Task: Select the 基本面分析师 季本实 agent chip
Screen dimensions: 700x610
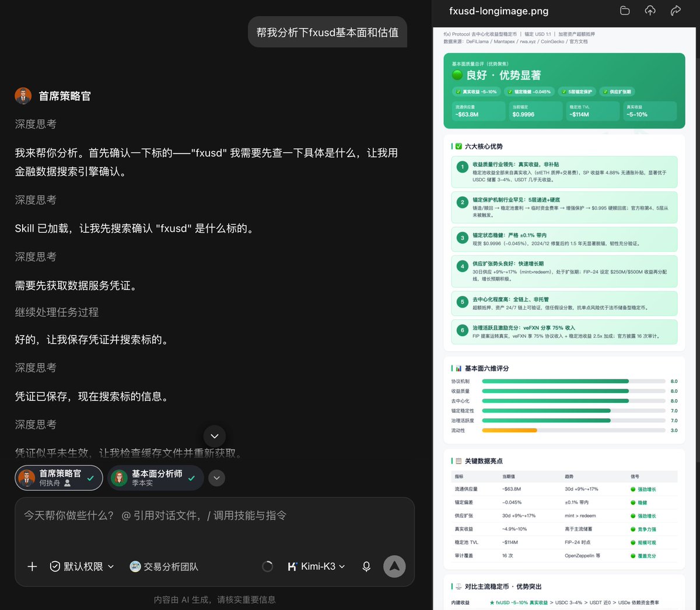Action: (x=156, y=477)
